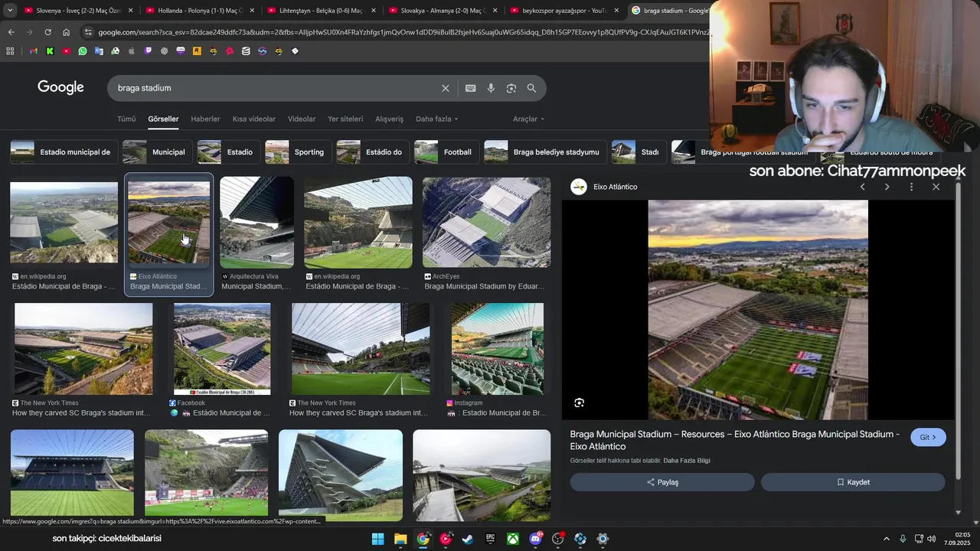Switch to 'beykozspor ayazağspor' YouTube tab
Image resolution: width=980 pixels, height=551 pixels.
click(x=563, y=11)
